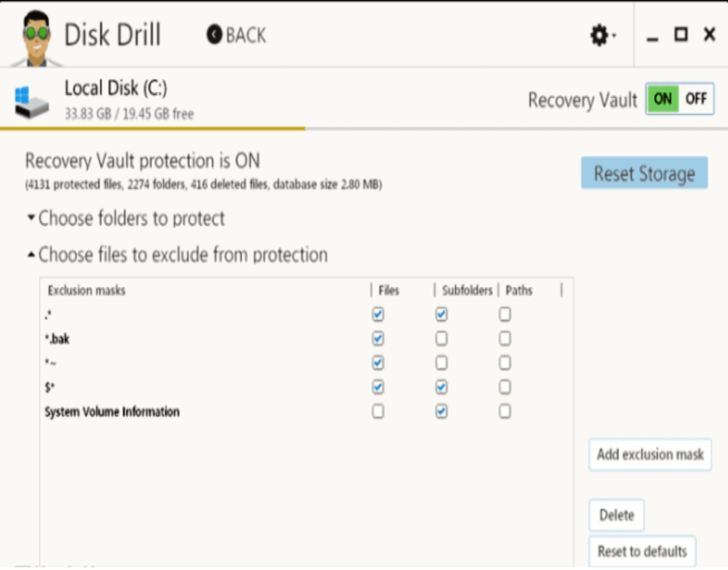This screenshot has height=570, width=728.
Task: Uncheck Subfolders for System Volume Information
Action: [441, 411]
